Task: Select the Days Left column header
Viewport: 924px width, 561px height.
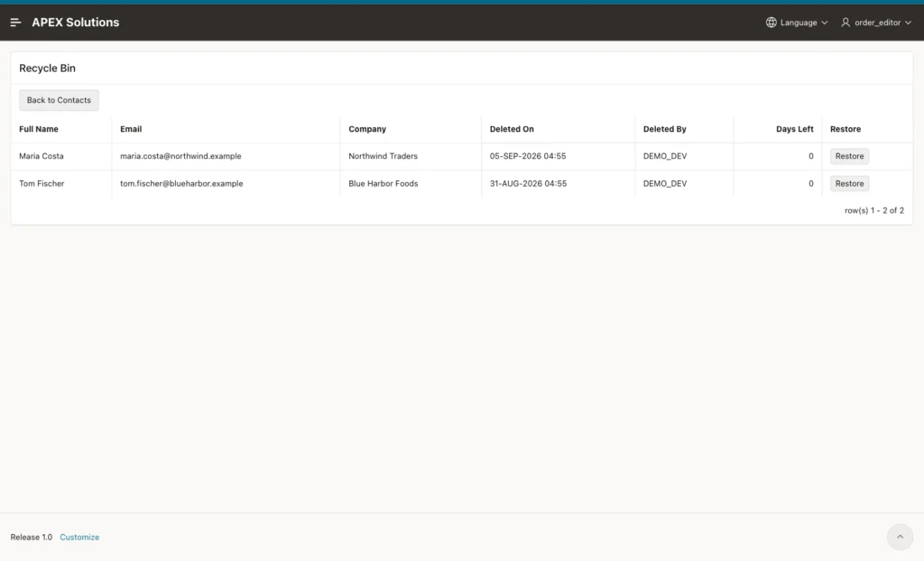Action: (794, 129)
